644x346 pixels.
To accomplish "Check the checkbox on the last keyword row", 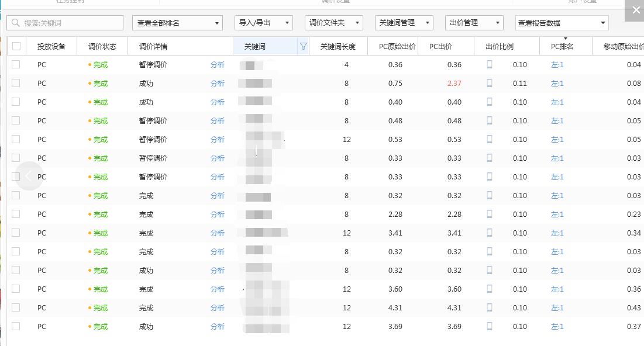I will pyautogui.click(x=16, y=327).
